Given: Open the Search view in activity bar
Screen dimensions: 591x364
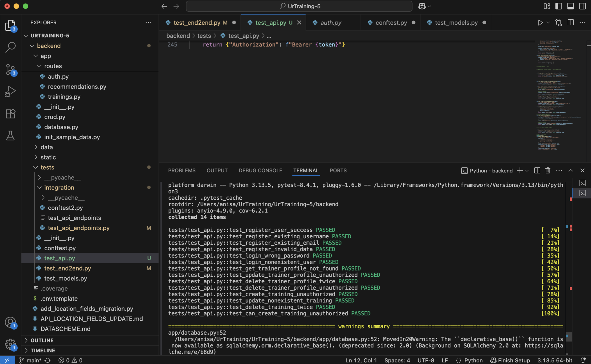Looking at the screenshot, I should pos(10,47).
